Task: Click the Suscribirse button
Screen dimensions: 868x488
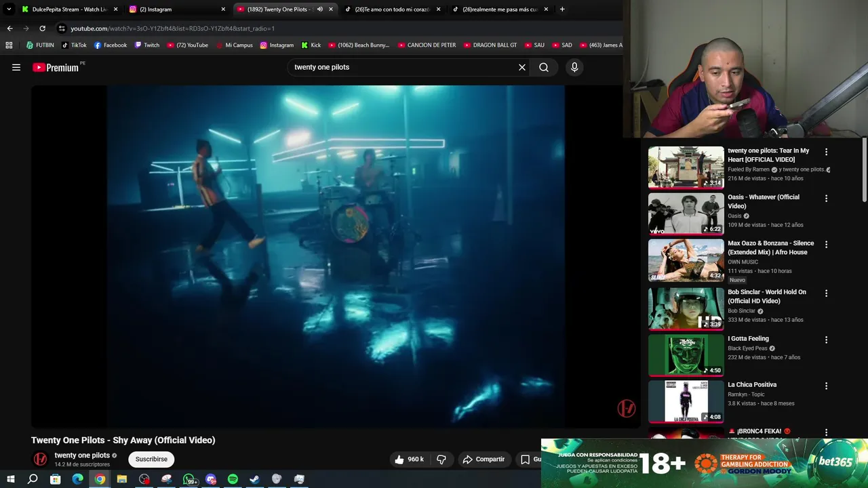Action: 151,459
